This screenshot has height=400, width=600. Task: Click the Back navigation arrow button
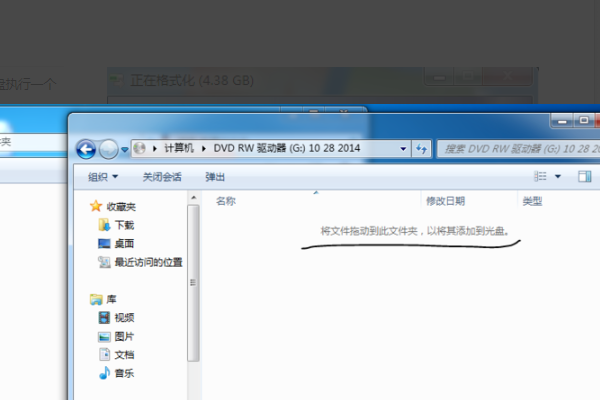(x=86, y=148)
